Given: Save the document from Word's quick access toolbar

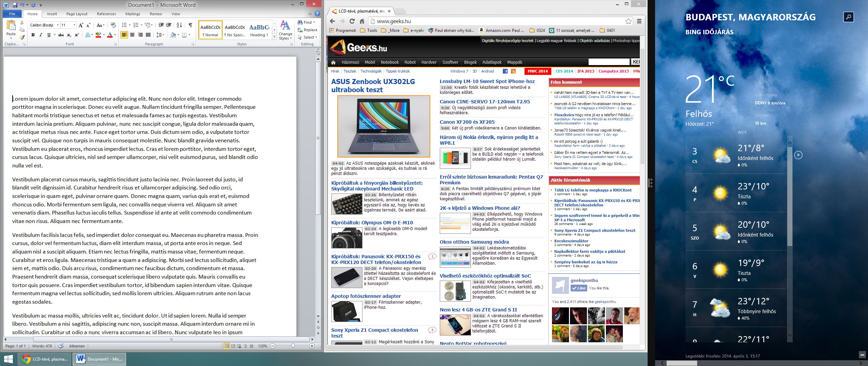Looking at the screenshot, I should coord(15,5).
